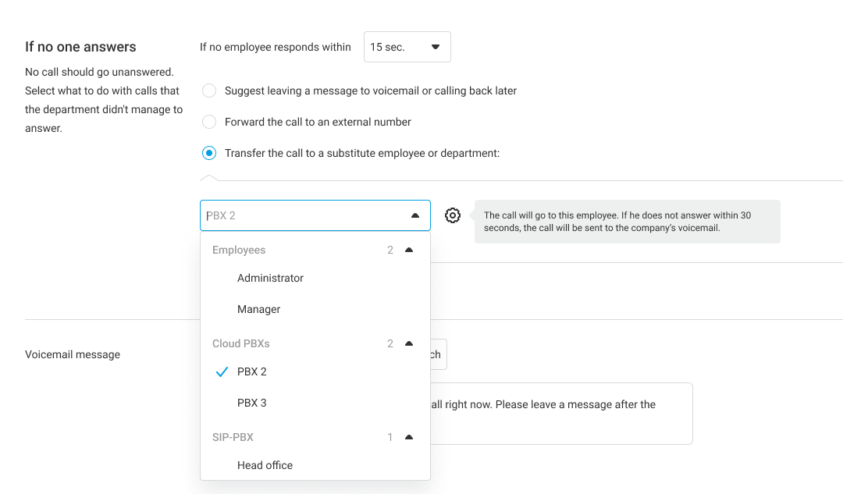Click the Cloud PBXs group header label
Screen dimensions: 868x494
coord(241,344)
